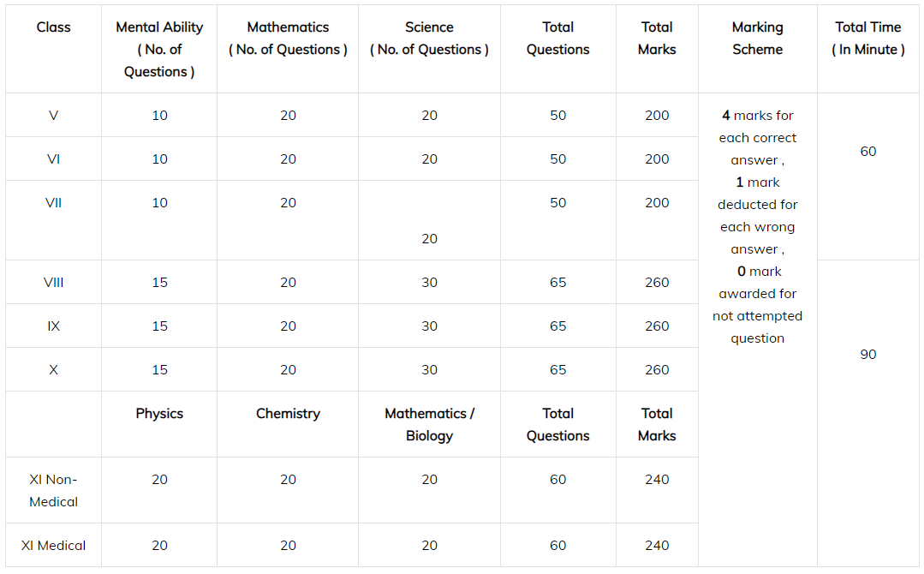Select Total Questions value for XI Medical
Image resolution: width=924 pixels, height=574 pixels.
(557, 546)
